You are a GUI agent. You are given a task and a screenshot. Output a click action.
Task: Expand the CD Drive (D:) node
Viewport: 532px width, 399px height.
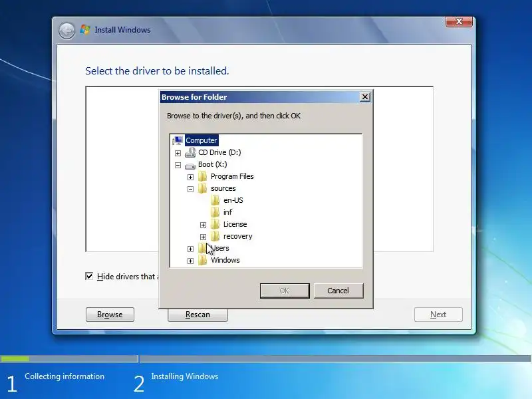[178, 154]
